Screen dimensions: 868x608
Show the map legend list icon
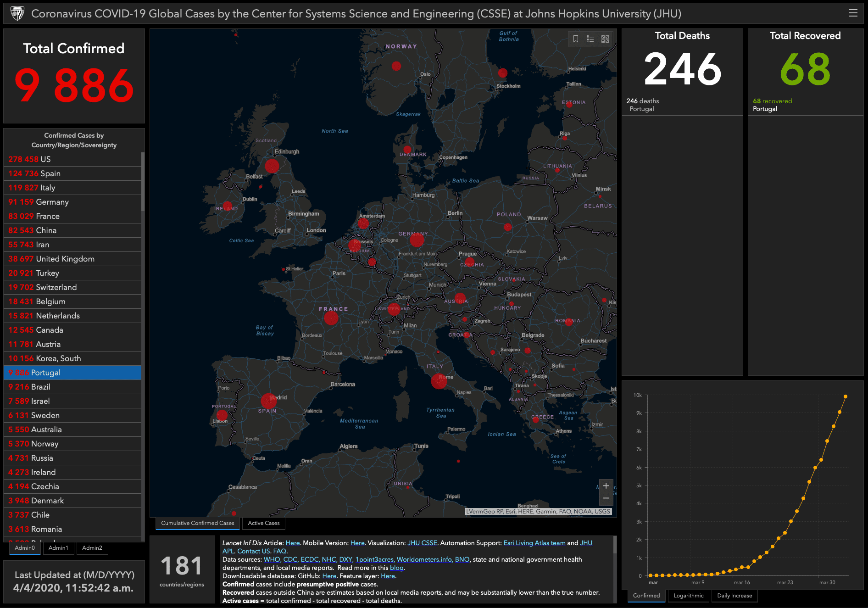click(590, 39)
